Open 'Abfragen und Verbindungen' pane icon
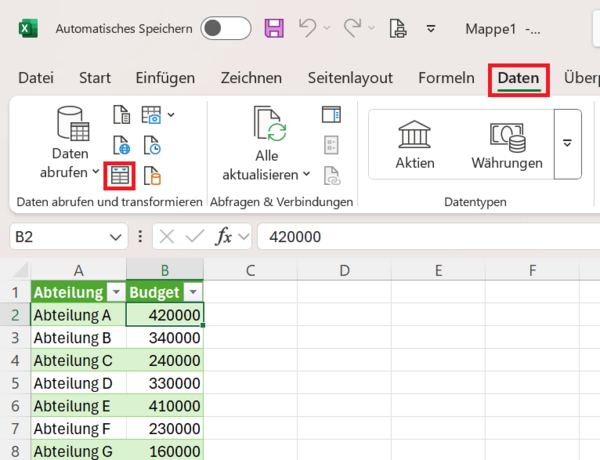This screenshot has height=460, width=600. [x=331, y=115]
